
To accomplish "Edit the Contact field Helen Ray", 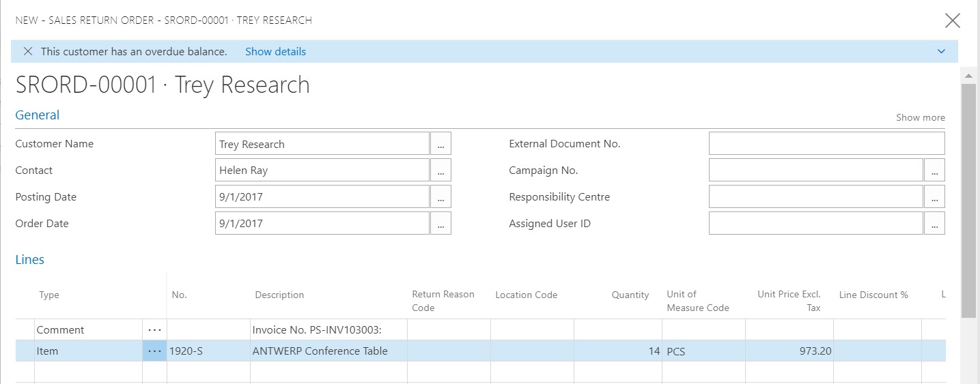I will tap(322, 171).
